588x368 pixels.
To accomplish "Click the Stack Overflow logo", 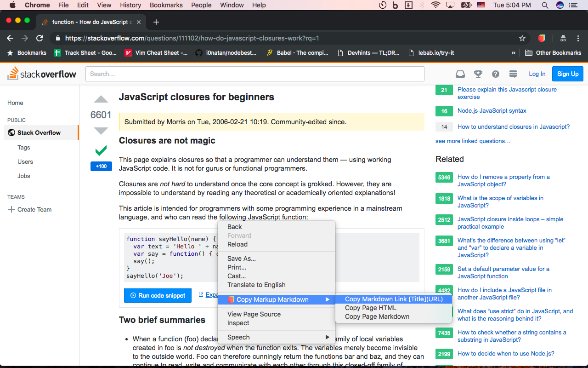I will 42,74.
